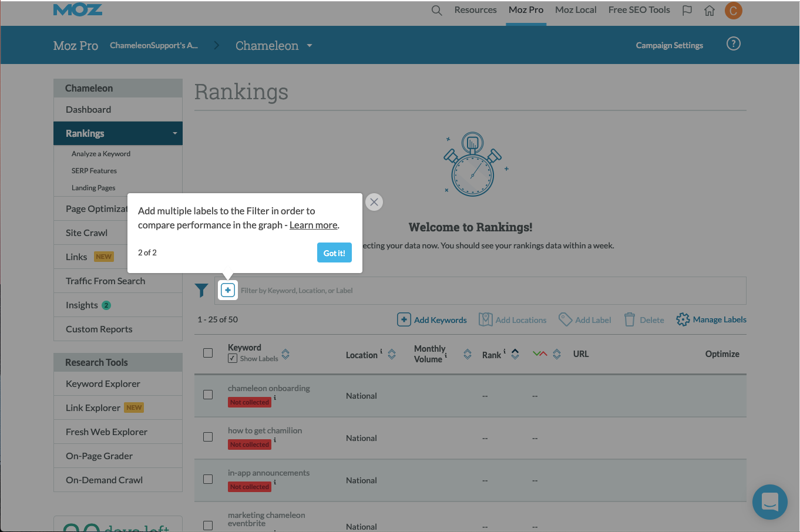Open Analyze a Keyword submenu item
Viewport: 800px width, 532px height.
coord(101,154)
